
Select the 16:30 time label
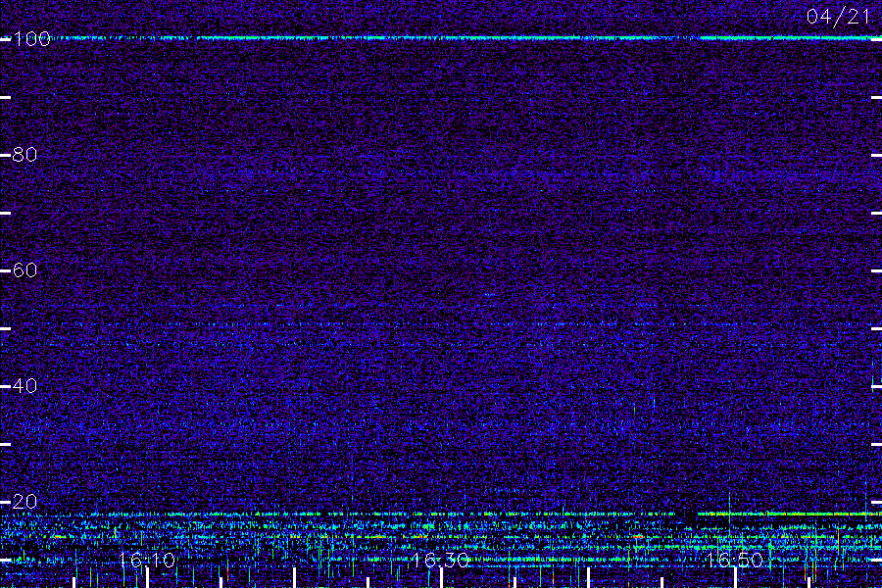point(440,561)
